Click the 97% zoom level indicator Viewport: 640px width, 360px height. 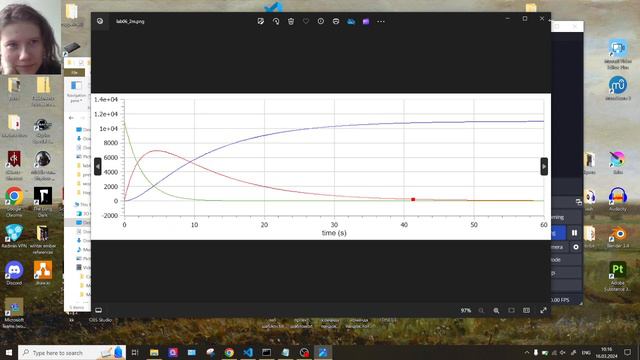(x=465, y=311)
